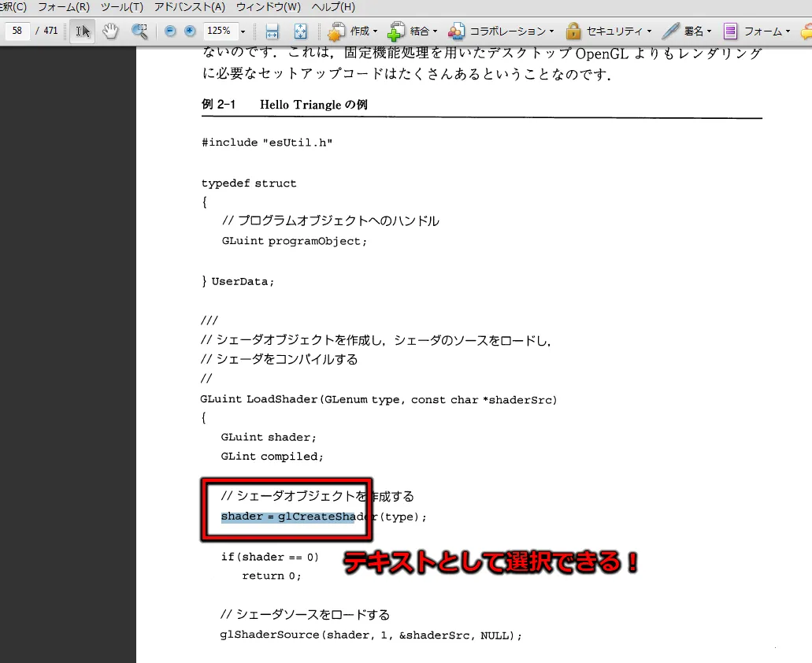Zoom out using the minus icon
The width and height of the screenshot is (812, 663).
click(170, 31)
